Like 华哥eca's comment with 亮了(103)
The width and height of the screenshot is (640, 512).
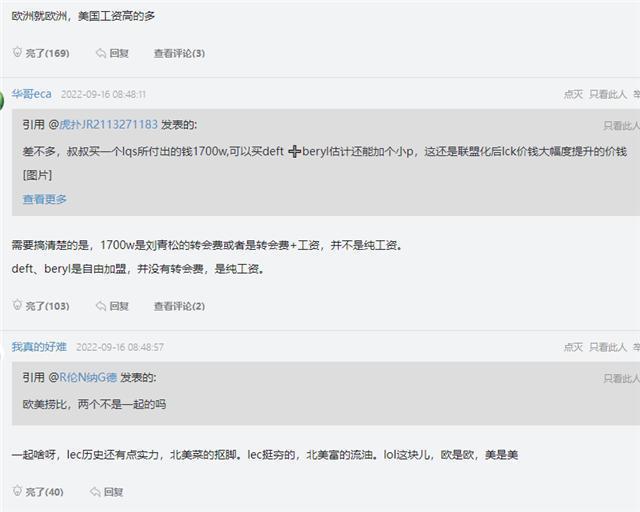click(x=40, y=306)
